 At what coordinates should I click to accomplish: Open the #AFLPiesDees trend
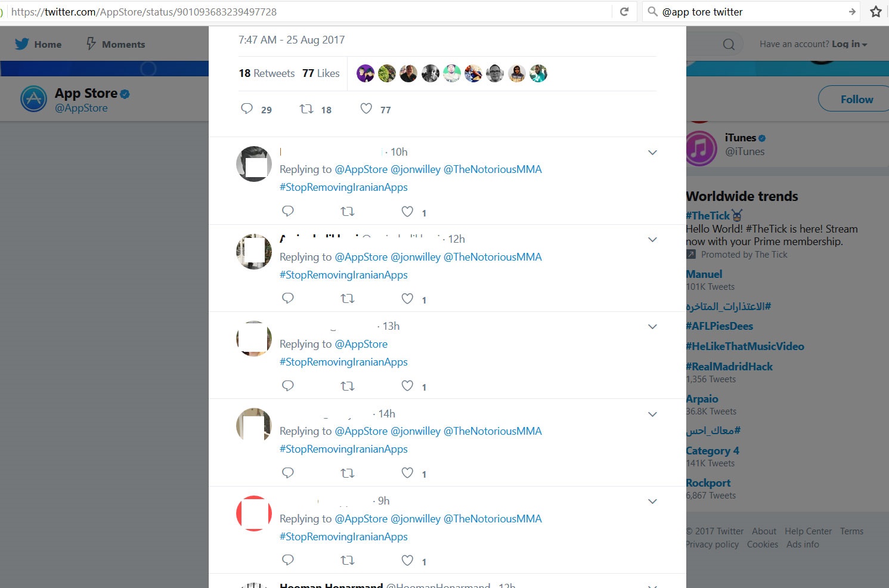point(719,326)
